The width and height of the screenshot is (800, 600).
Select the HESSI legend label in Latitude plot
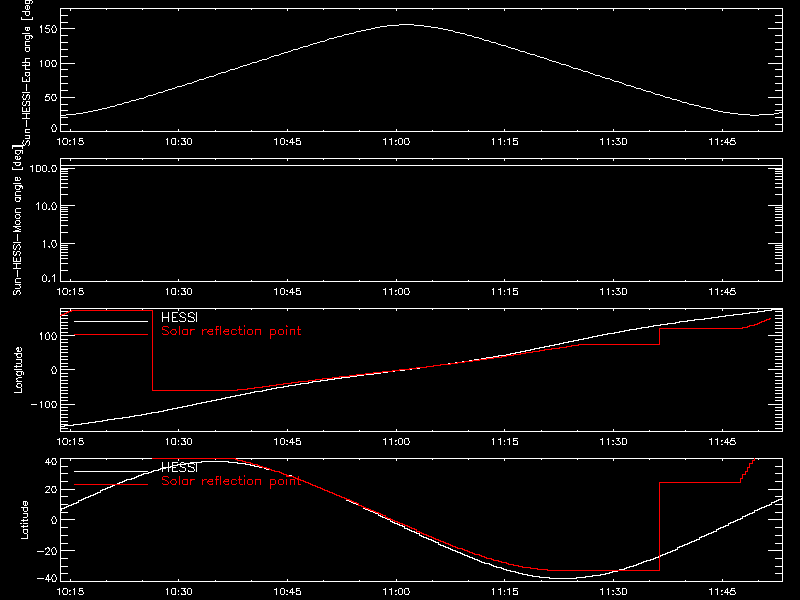point(180,467)
